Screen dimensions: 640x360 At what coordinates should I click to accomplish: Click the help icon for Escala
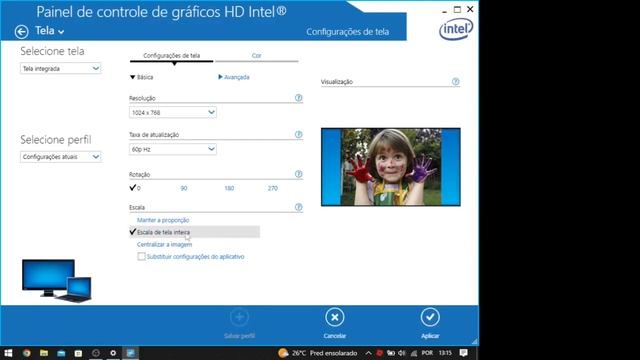coord(298,207)
